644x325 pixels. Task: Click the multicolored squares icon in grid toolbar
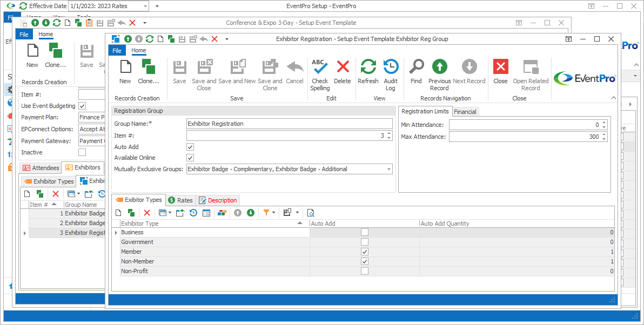pyautogui.click(x=222, y=213)
